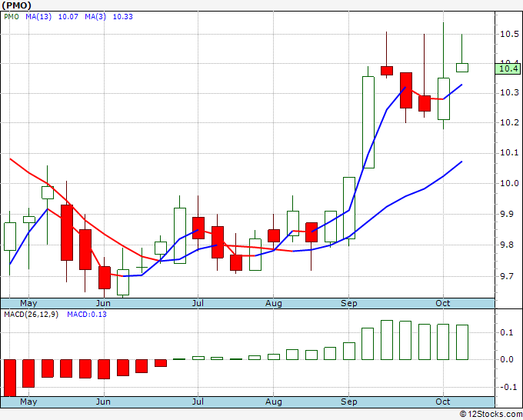
Task: Select the MA(3) legend label
Action: coord(95,17)
